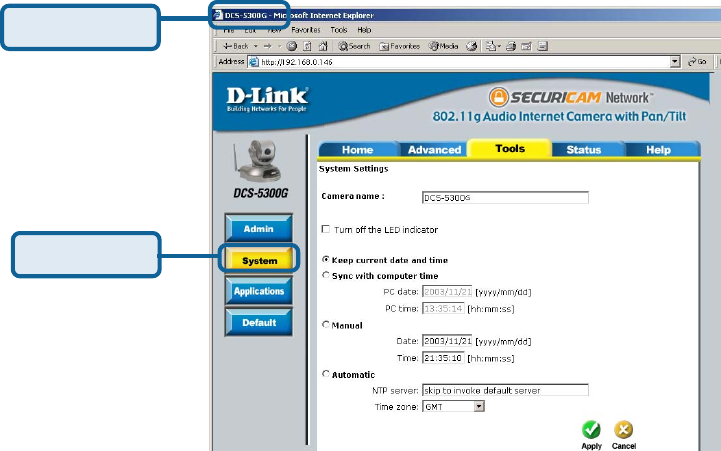Click the System Settings heading text

(x=353, y=169)
